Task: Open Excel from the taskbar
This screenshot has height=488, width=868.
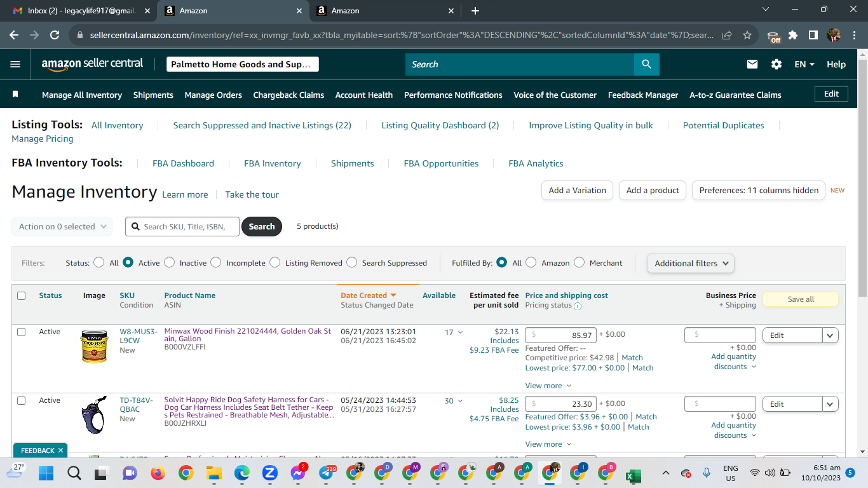Action: (633, 475)
